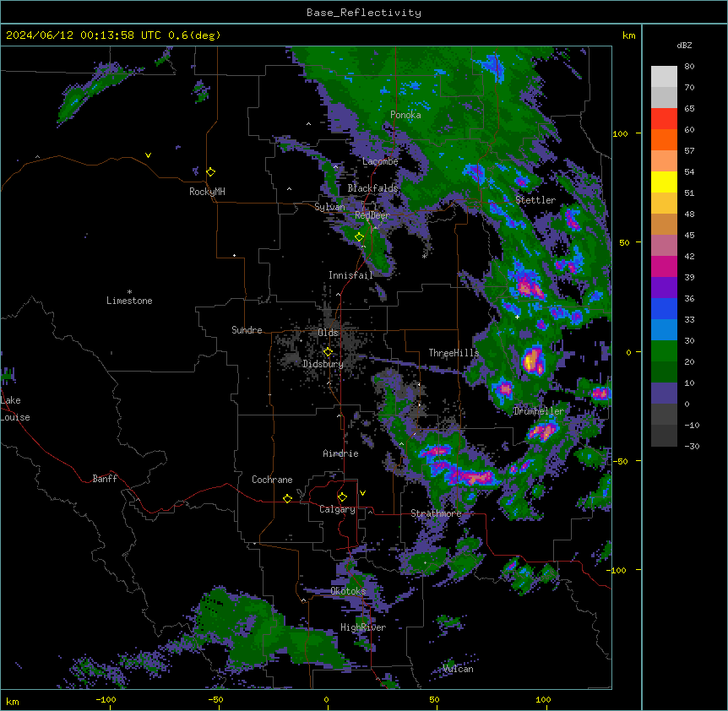This screenshot has height=711, width=728.
Task: Click the yellow diamond marker above RockyMH
Action: (210, 172)
